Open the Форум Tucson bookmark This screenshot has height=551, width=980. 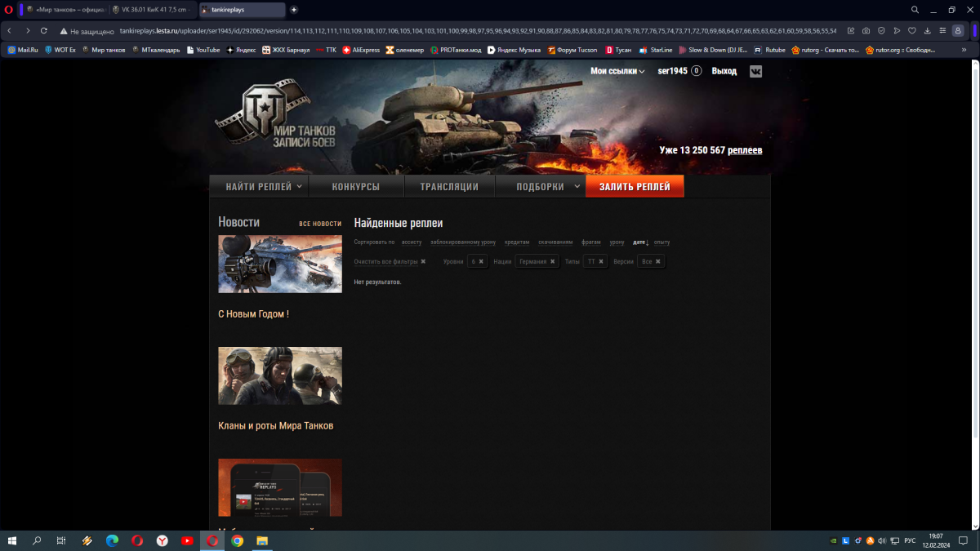572,50
